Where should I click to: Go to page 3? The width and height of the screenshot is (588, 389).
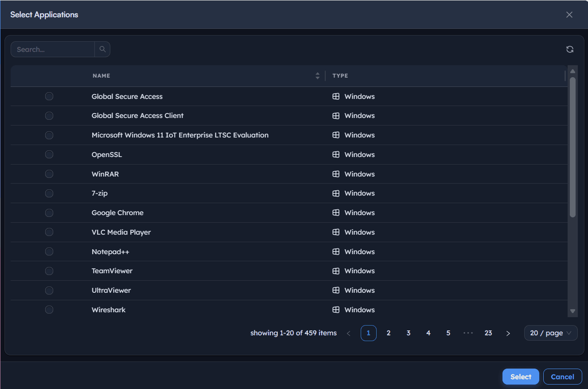[x=409, y=333]
